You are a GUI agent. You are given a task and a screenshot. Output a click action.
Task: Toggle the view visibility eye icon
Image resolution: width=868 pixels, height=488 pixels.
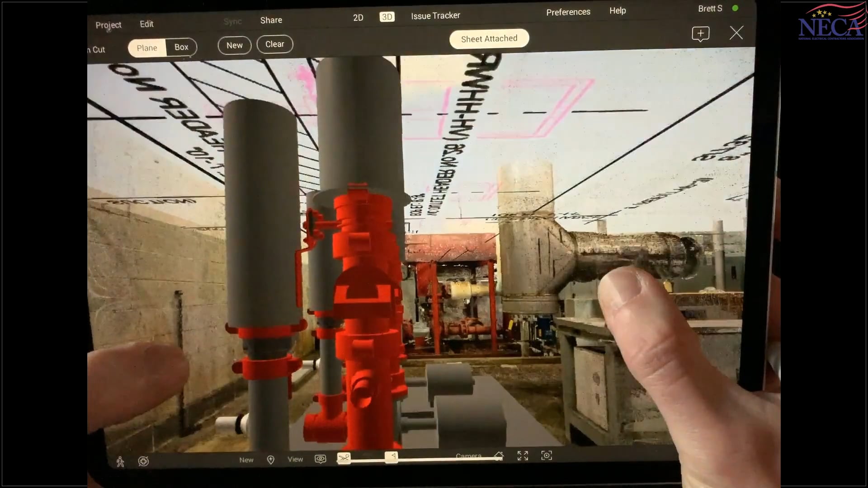pyautogui.click(x=321, y=459)
